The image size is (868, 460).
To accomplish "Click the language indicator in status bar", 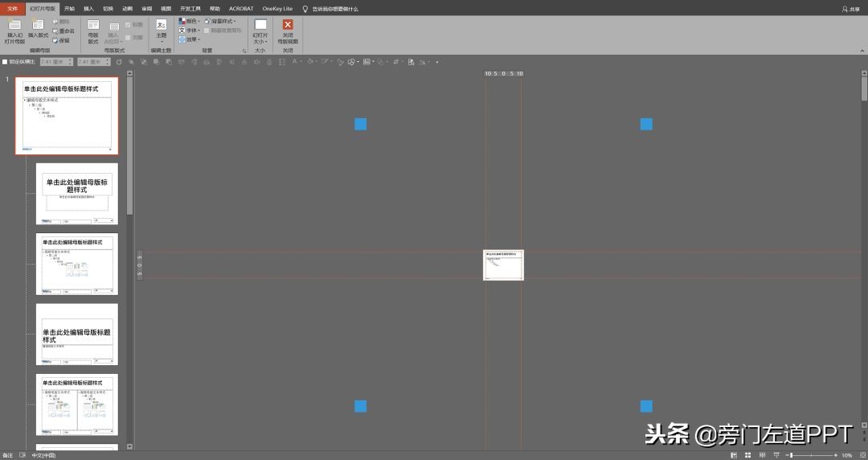I will [43, 455].
